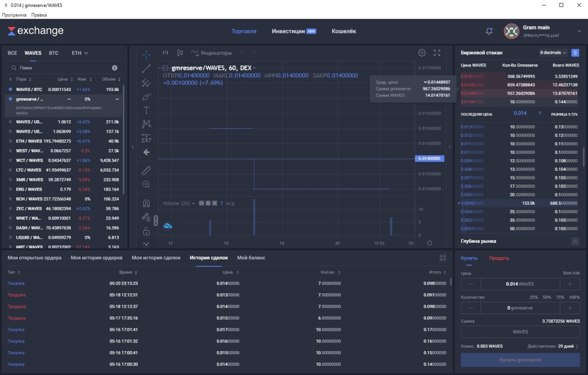588x375 pixels.
Task: Increase price with plus button
Action: pos(570,284)
